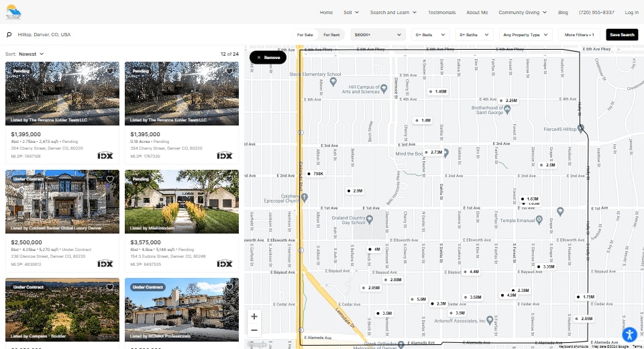Click the Steck Elementary School map pin

coord(333,81)
